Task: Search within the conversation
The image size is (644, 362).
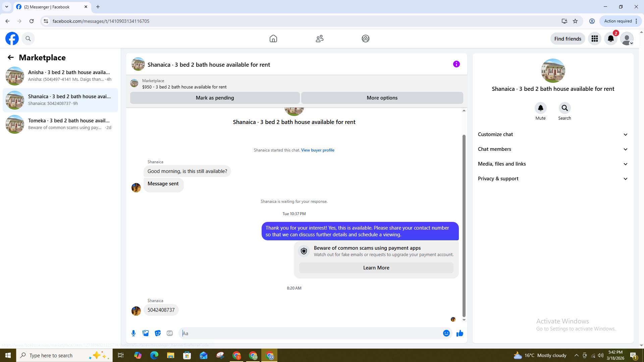Action: pos(565,108)
